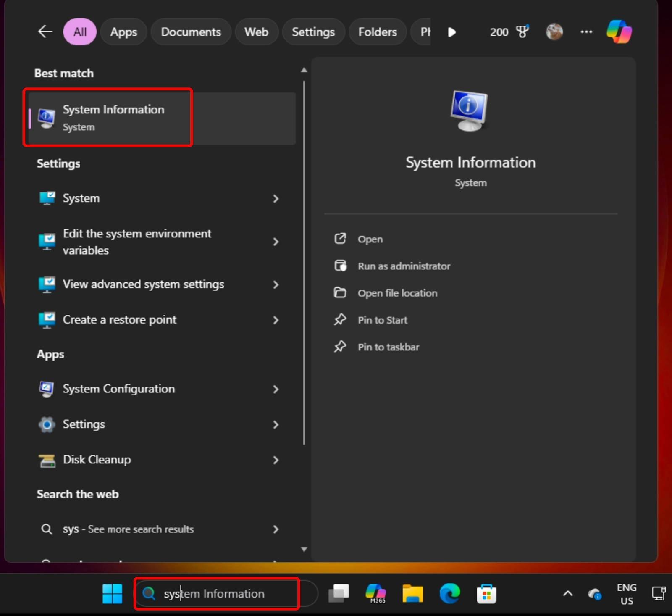The image size is (672, 616).
Task: Click the user profile avatar
Action: pyautogui.click(x=554, y=32)
